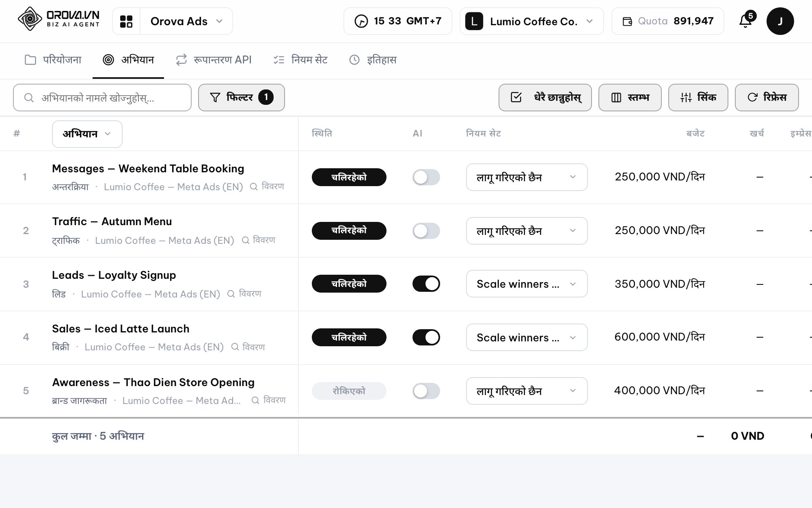Open rule set dropdown for Traffic – Autumn Menu

[x=527, y=231]
